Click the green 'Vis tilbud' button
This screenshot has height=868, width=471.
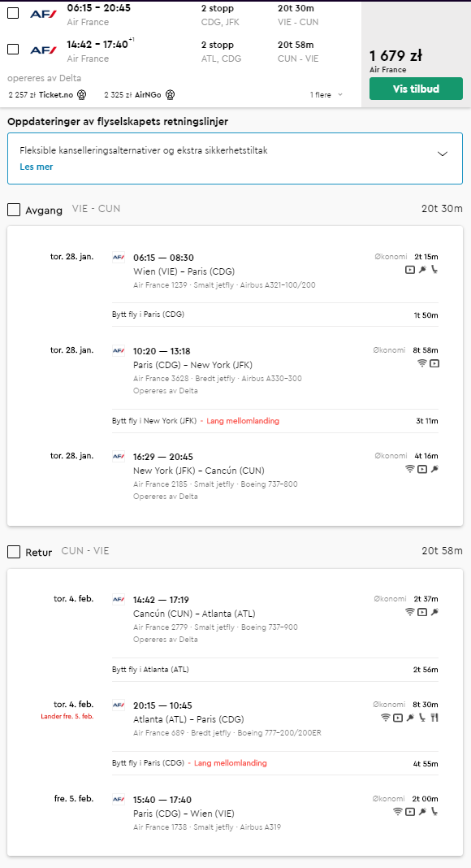(x=416, y=89)
